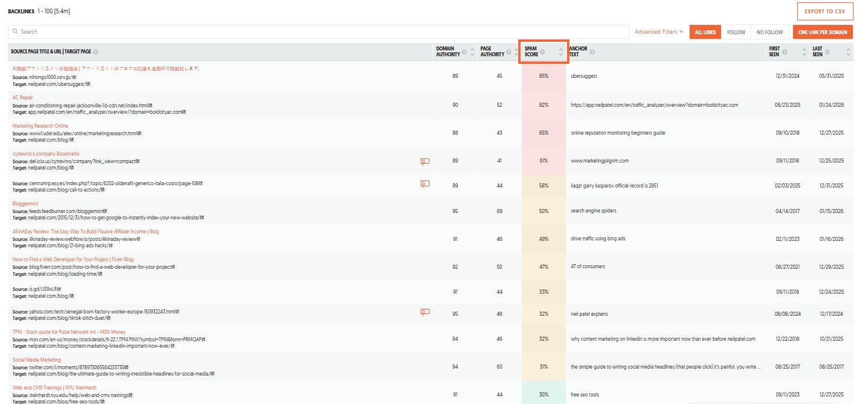Open external icon after feeds.feedburner.com/bloggermint source

[105, 211]
